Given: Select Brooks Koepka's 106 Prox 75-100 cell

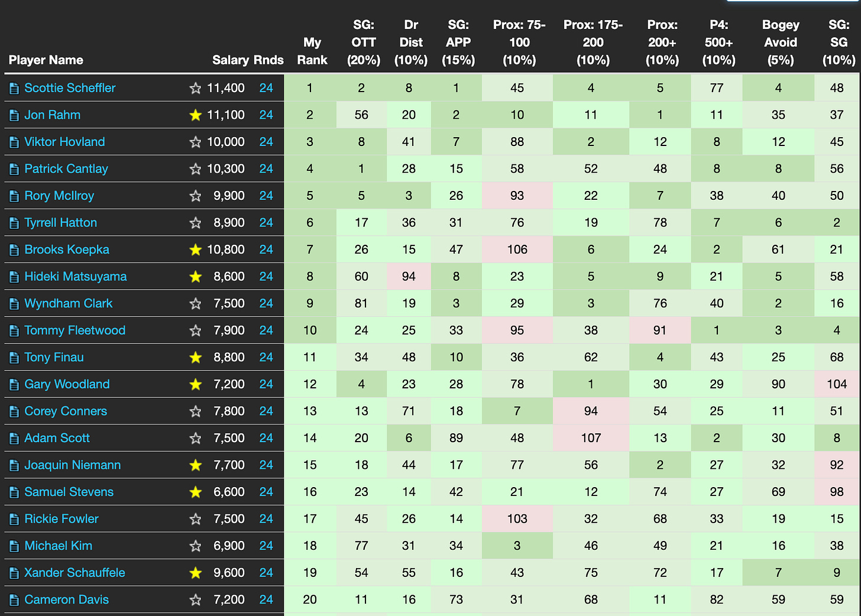Looking at the screenshot, I should coord(517,249).
